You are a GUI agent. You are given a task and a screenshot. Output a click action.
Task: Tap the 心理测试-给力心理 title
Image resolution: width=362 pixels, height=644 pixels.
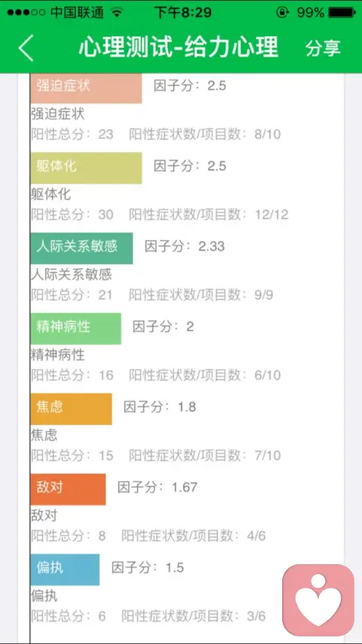[x=179, y=47]
